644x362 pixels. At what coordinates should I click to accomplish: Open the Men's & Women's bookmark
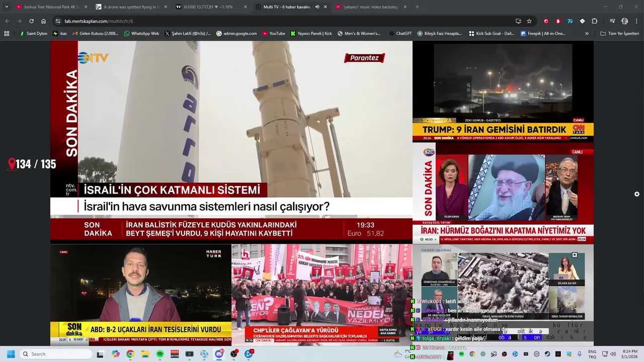(x=359, y=34)
